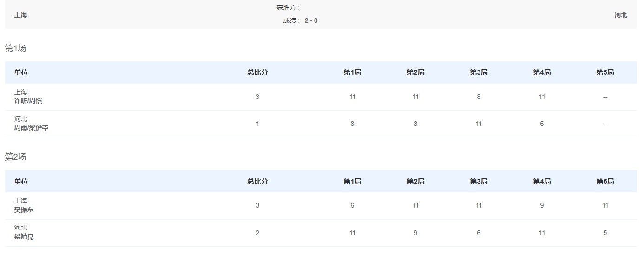
Task: Select the 第2场 section heading
Action: (16, 157)
